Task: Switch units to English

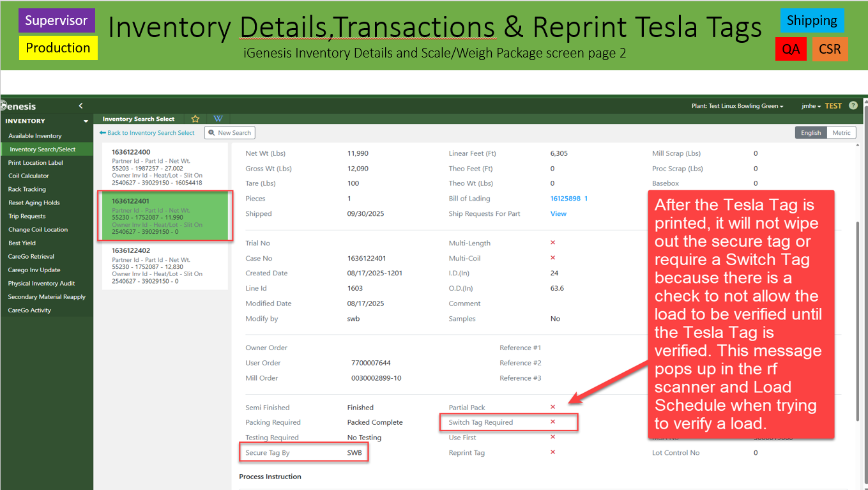Action: coord(811,133)
